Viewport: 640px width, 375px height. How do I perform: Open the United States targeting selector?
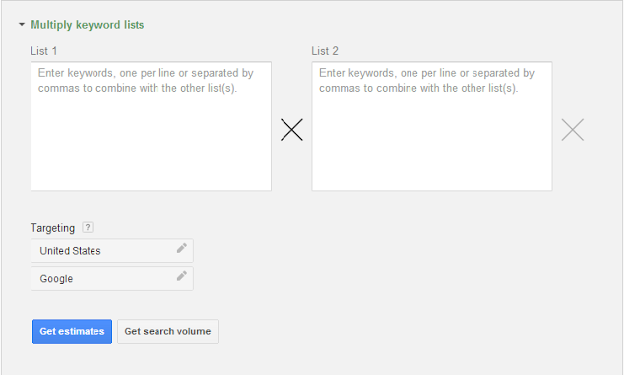pos(112,251)
